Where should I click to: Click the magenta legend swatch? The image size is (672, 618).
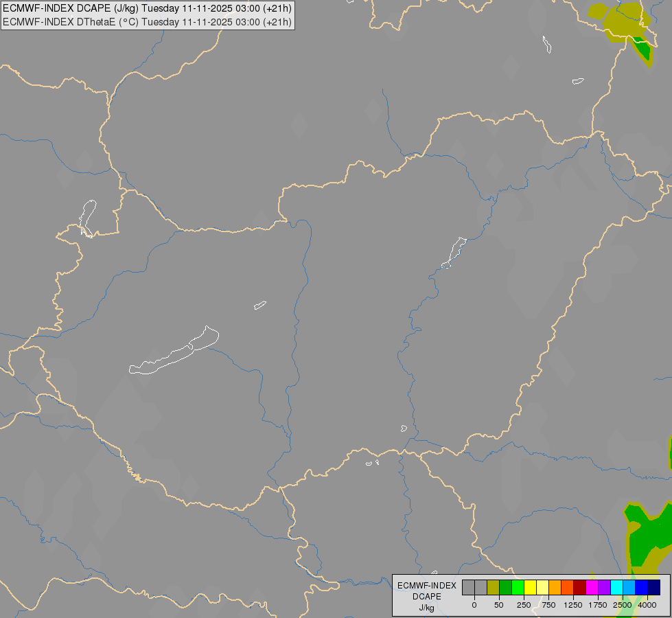coord(592,587)
